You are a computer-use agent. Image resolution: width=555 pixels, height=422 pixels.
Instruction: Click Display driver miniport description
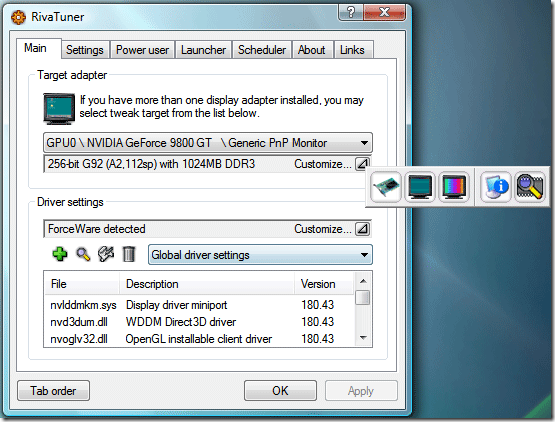177,305
